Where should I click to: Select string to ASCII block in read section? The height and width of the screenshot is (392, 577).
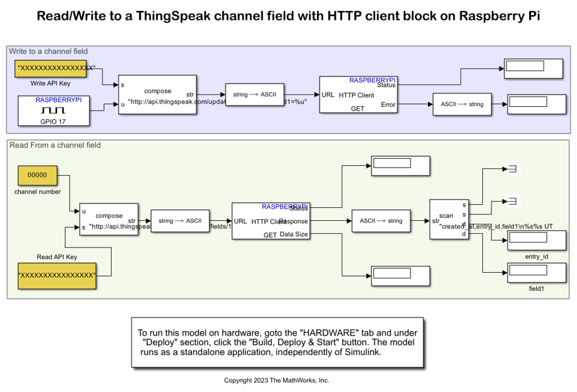(x=180, y=221)
